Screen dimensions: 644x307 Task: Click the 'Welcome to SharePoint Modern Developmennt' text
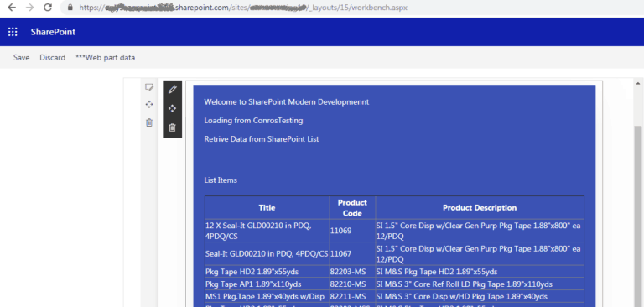287,102
